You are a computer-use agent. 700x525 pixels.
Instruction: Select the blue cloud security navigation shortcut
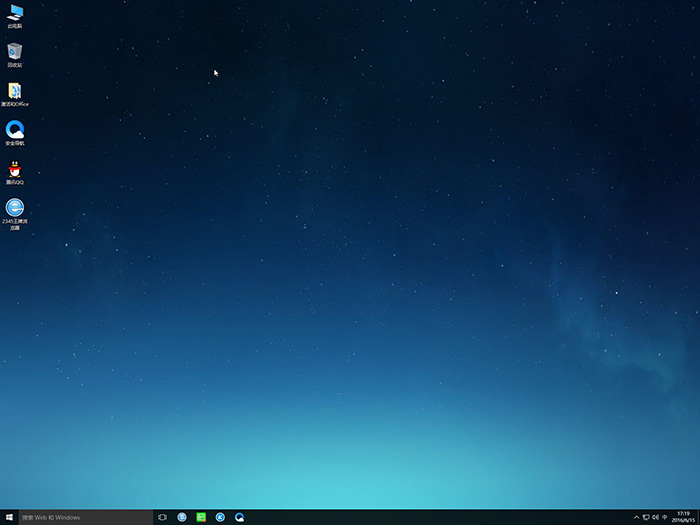click(x=15, y=130)
